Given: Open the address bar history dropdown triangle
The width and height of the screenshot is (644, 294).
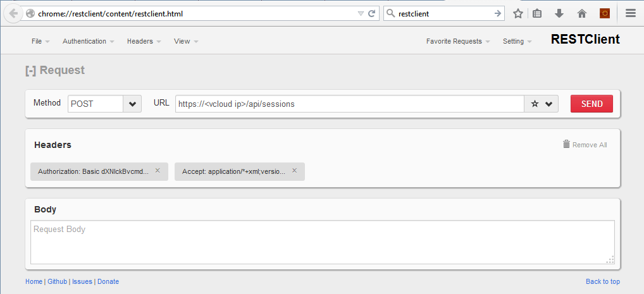Looking at the screenshot, I should [x=361, y=13].
